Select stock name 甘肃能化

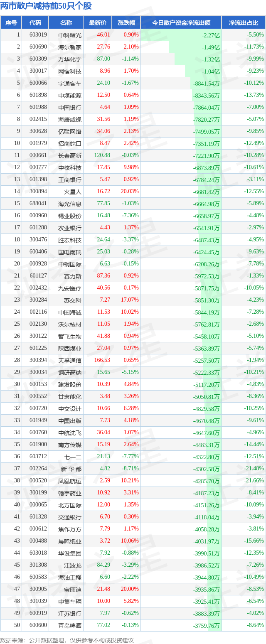click(x=70, y=396)
